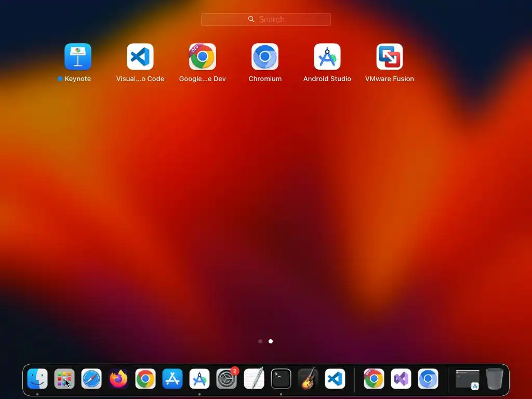Restore the minimized window thumbnail in Dock
The width and height of the screenshot is (532, 399).
[468, 379]
